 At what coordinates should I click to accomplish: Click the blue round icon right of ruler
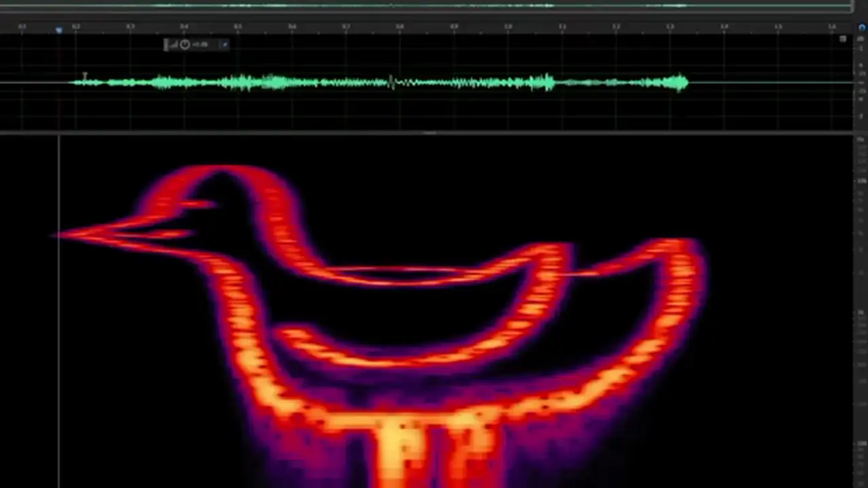click(x=863, y=27)
